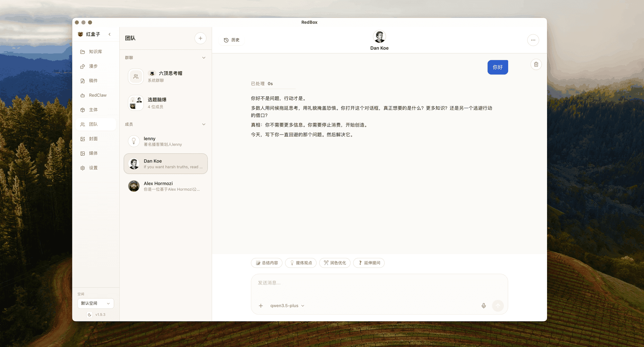Toggle the 总结内容 quick action
The width and height of the screenshot is (644, 347).
tap(266, 263)
